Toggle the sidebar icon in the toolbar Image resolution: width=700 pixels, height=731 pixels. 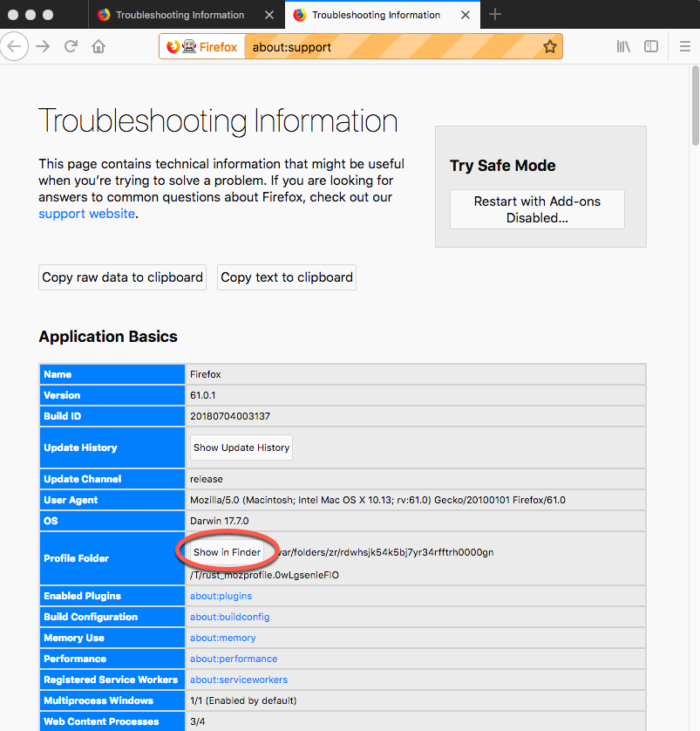coord(651,46)
